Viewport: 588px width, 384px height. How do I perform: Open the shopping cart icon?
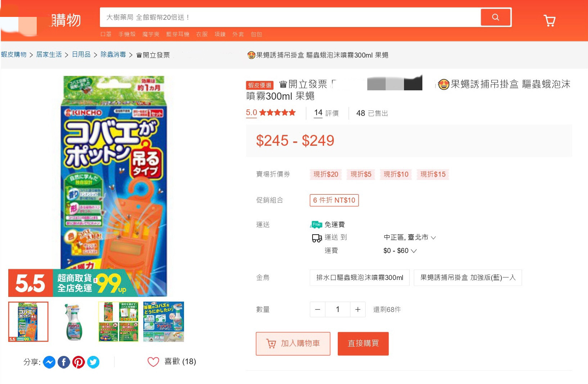click(549, 21)
